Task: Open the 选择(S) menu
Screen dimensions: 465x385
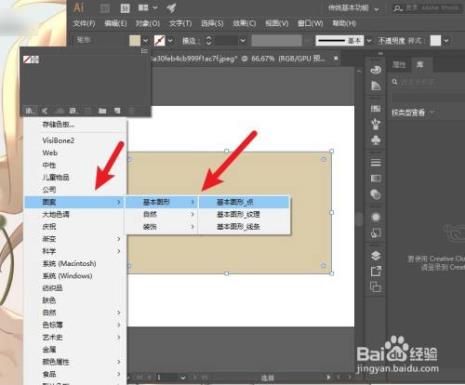Action: pyautogui.click(x=212, y=23)
